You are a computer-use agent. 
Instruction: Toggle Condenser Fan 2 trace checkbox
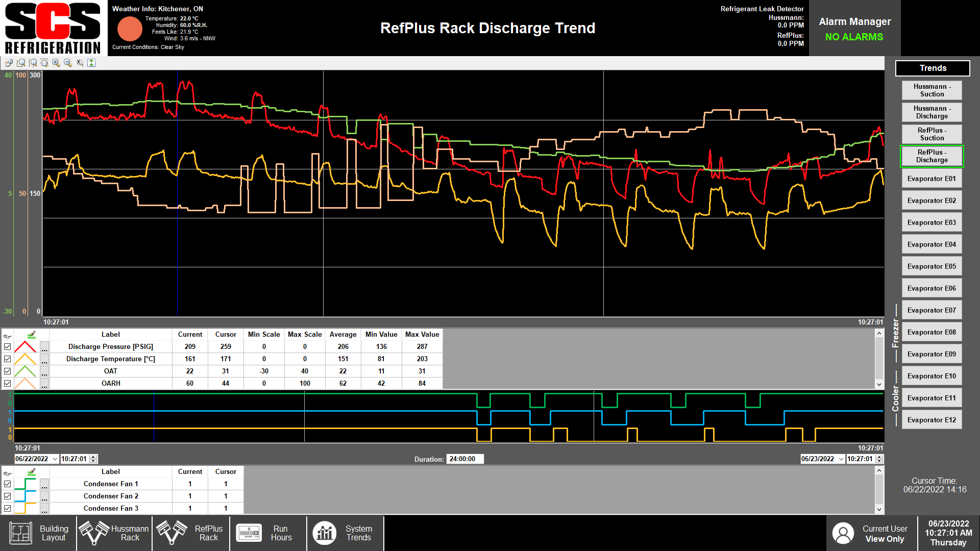pos(7,496)
